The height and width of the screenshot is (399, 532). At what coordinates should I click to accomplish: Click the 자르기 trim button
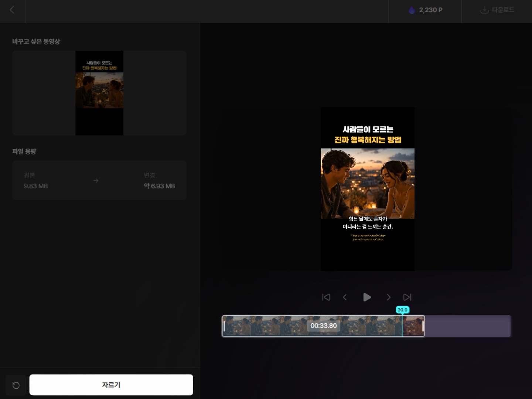[x=111, y=385]
